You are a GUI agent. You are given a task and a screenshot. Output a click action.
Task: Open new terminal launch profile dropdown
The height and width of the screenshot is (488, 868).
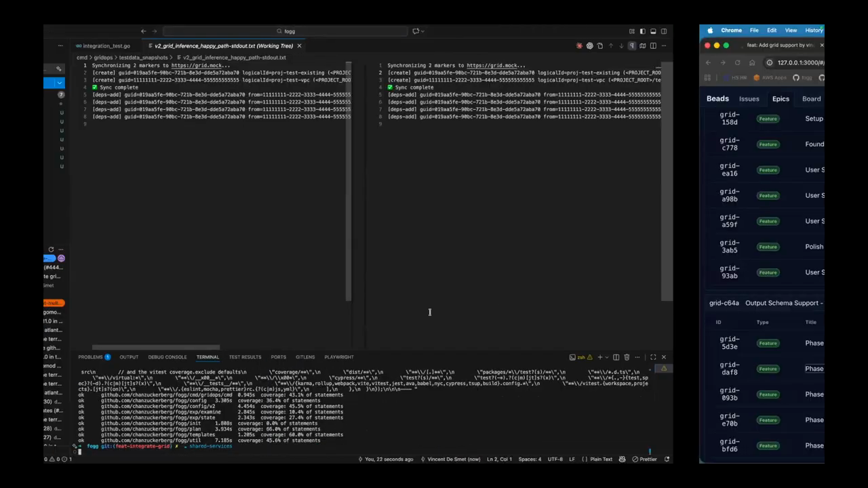point(606,357)
